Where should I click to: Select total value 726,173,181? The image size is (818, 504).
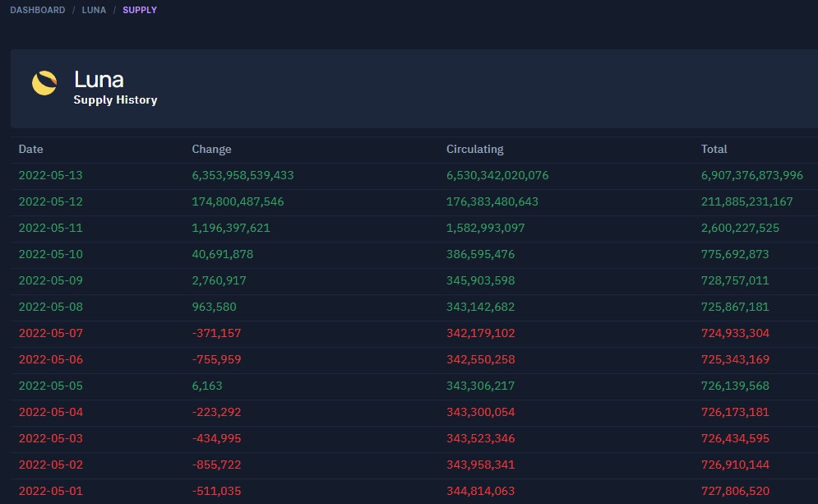[735, 412]
